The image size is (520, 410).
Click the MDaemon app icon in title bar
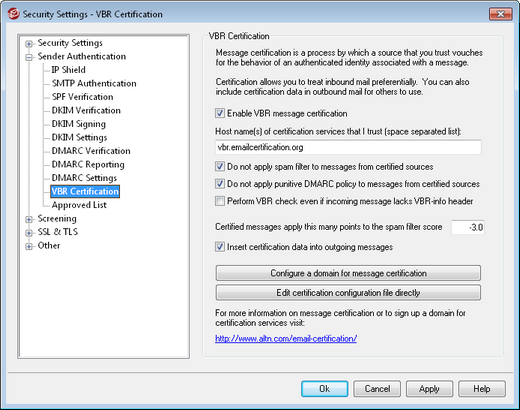pos(14,14)
